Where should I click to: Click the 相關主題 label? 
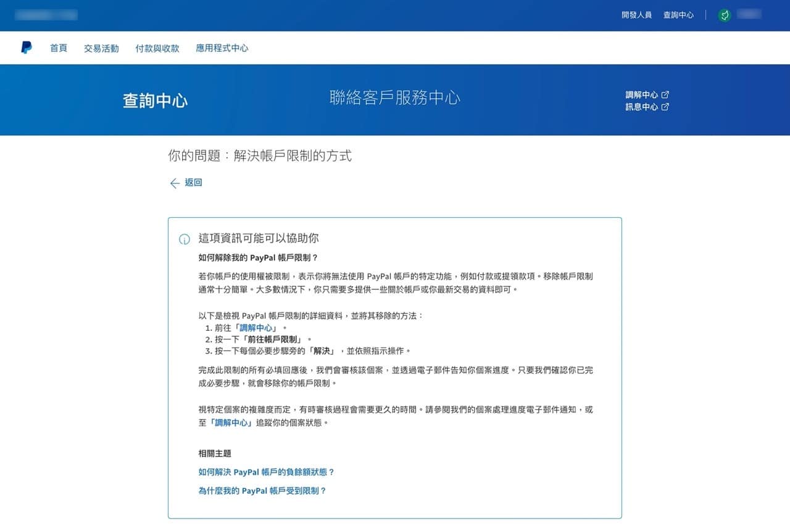(215, 454)
